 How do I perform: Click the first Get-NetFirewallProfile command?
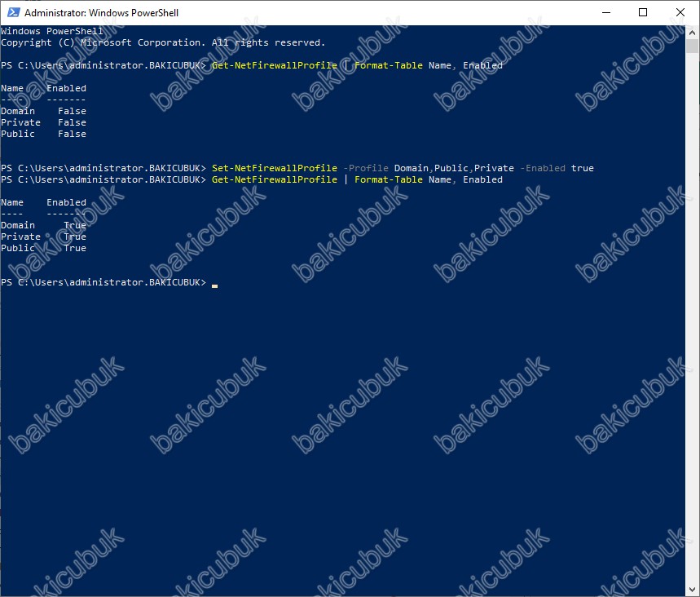coord(274,65)
